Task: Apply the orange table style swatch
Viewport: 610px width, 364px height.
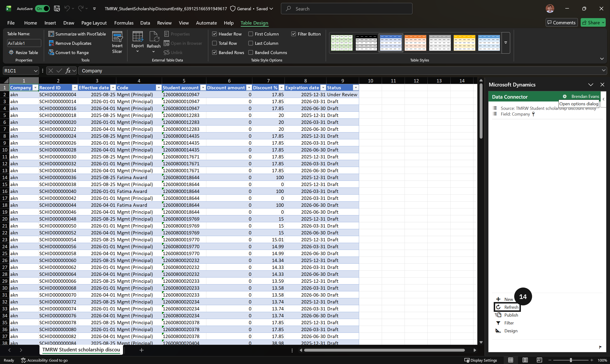Action: [x=415, y=43]
